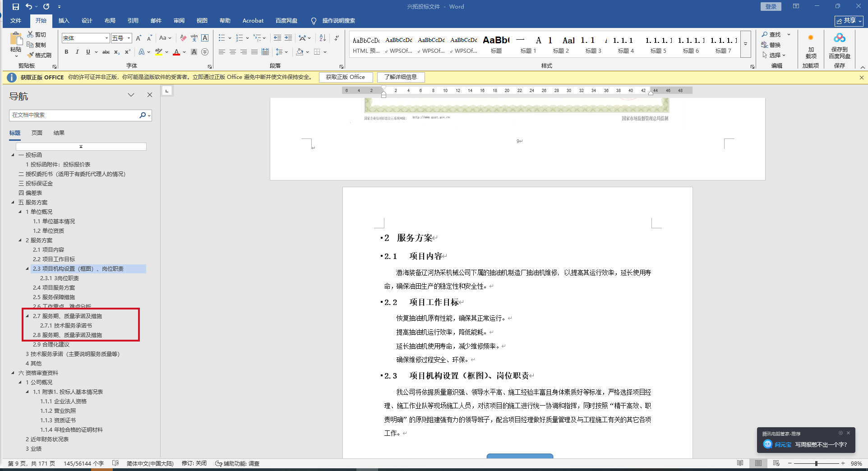Click the sort A-Z icon
Image resolution: width=868 pixels, height=471 pixels.
[x=323, y=38]
